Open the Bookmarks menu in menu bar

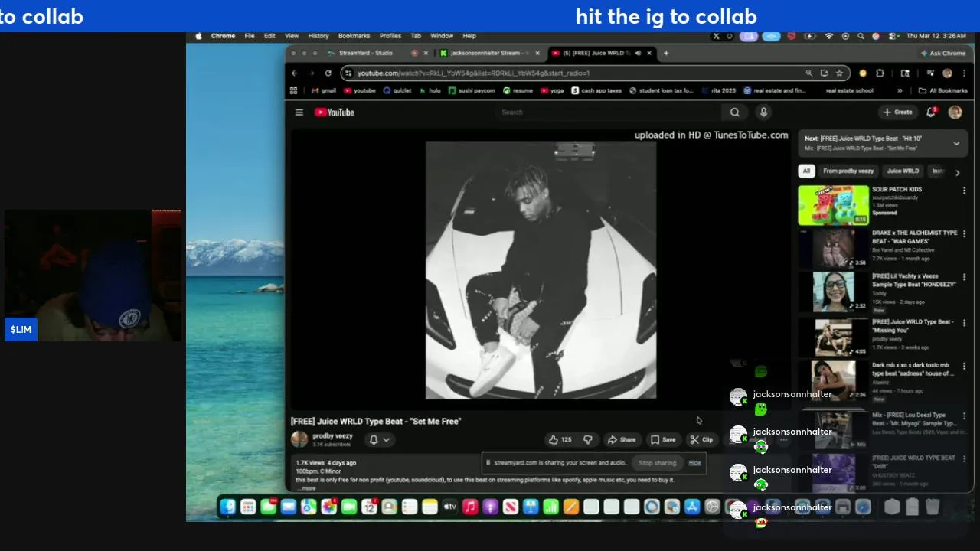[x=354, y=36]
